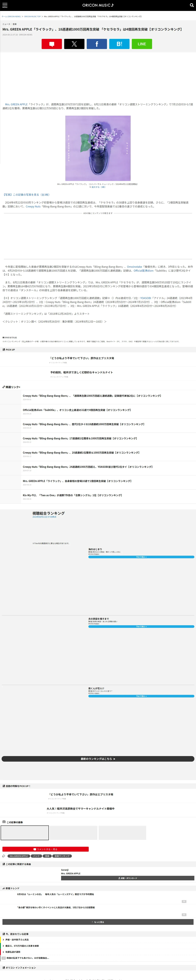Open 佐藤弘道が退院 article

point(13,952)
